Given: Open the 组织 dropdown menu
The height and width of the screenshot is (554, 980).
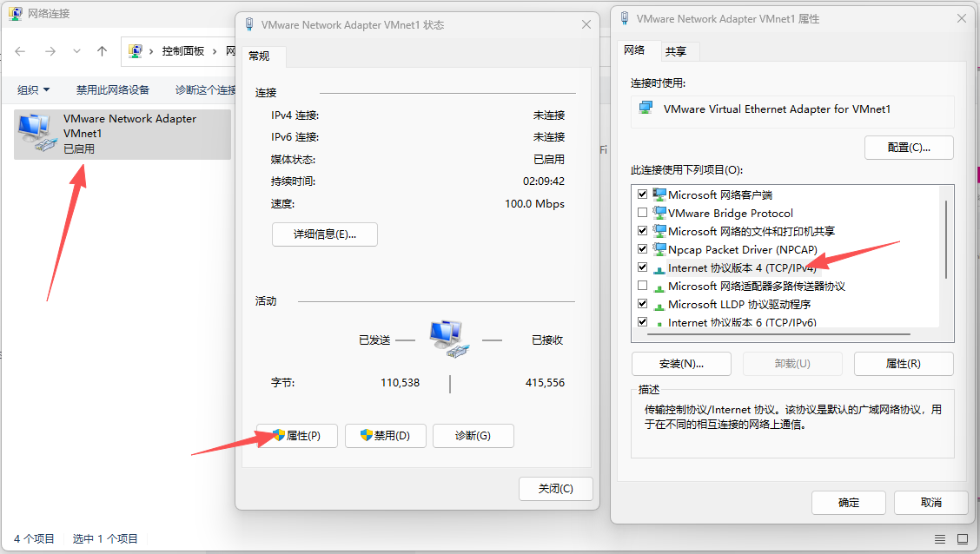Looking at the screenshot, I should point(33,90).
